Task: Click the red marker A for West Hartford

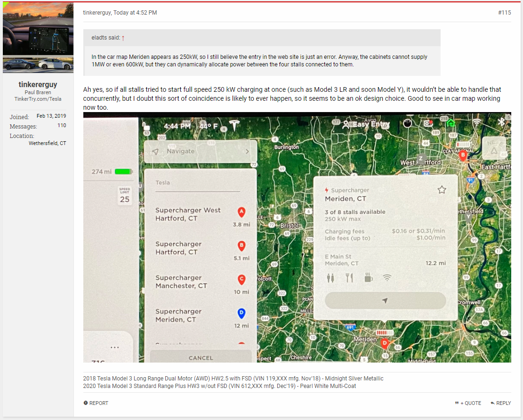Action: point(241,212)
